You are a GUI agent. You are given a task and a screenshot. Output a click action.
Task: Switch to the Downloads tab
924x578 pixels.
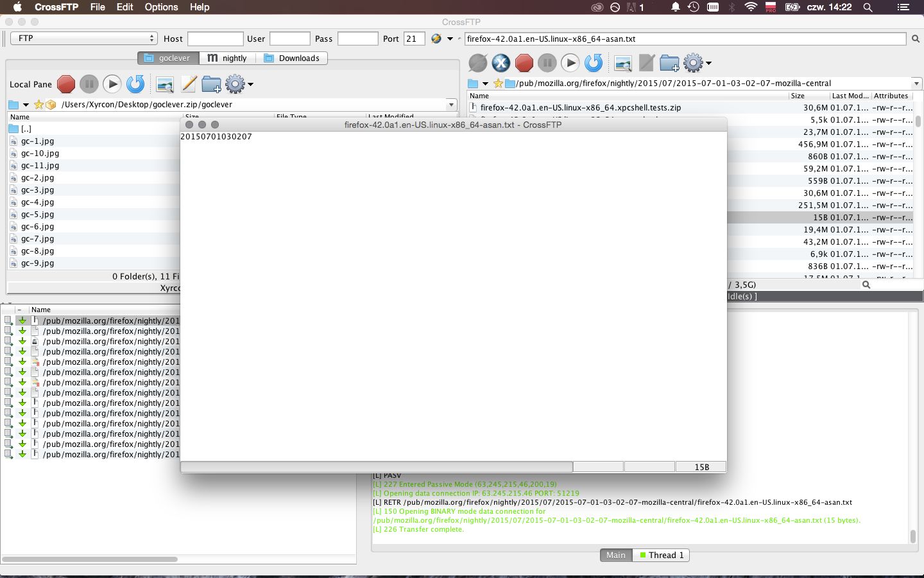[x=292, y=58]
